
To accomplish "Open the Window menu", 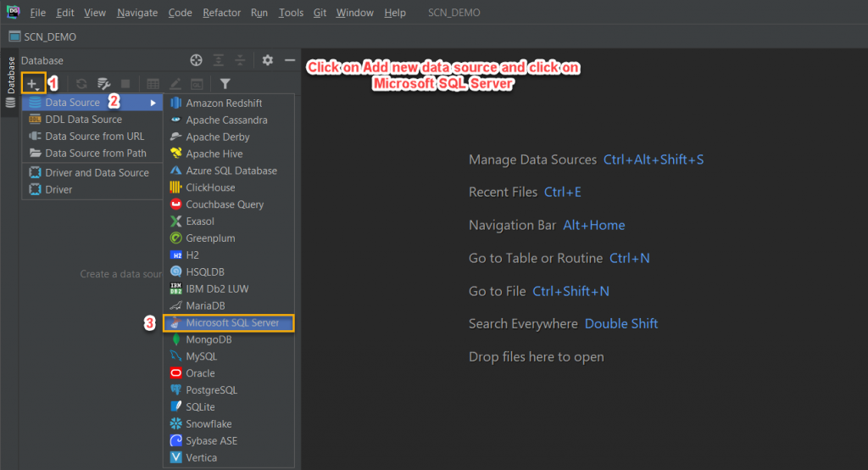I will [355, 12].
